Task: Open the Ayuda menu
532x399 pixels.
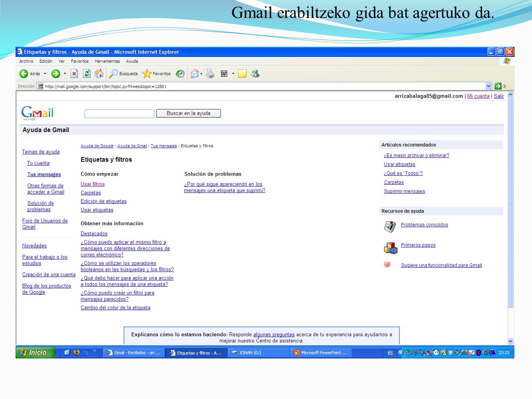Action: tap(132, 61)
